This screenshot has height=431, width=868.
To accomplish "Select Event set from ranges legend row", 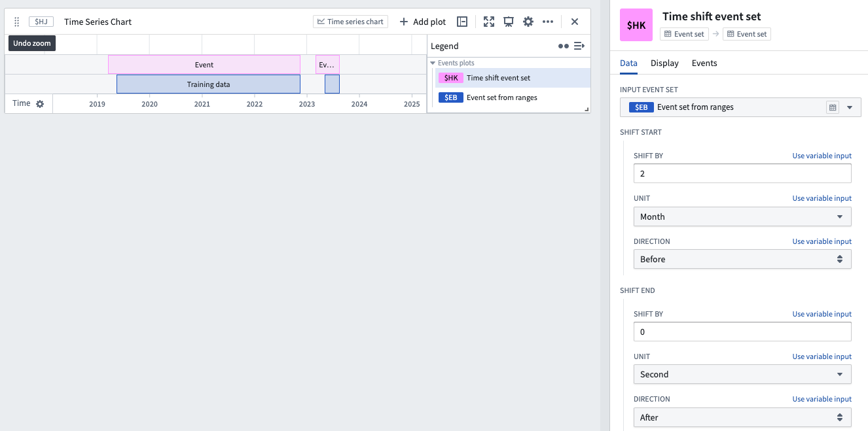I will click(x=513, y=97).
